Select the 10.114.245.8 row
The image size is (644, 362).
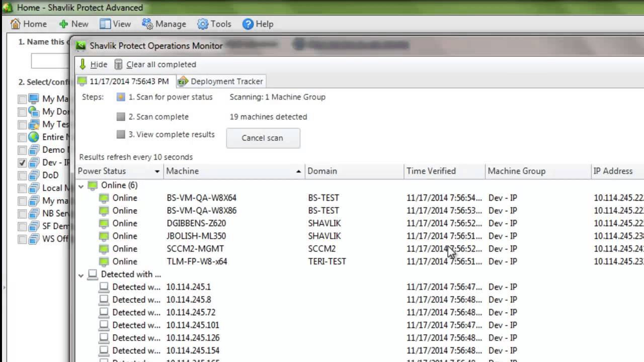tap(360, 300)
